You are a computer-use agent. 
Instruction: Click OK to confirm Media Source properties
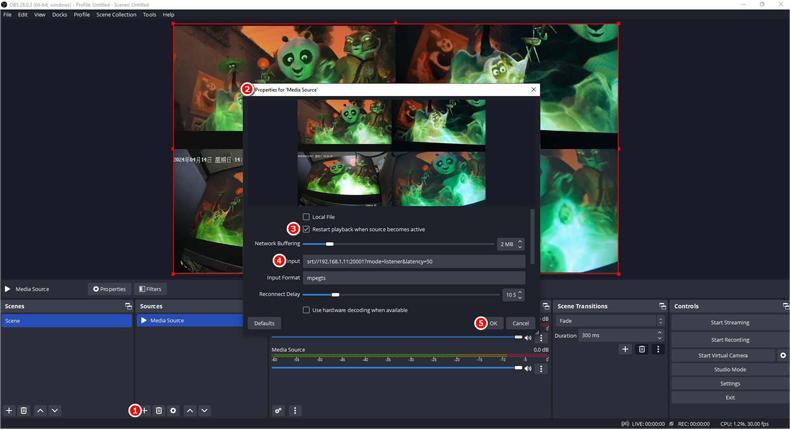click(x=492, y=323)
